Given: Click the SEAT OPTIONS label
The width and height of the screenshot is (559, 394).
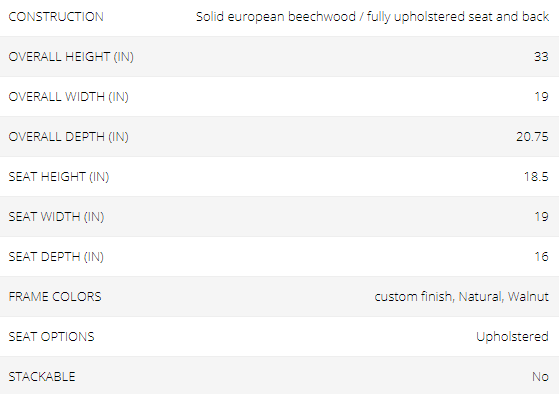Looking at the screenshot, I should point(51,337).
